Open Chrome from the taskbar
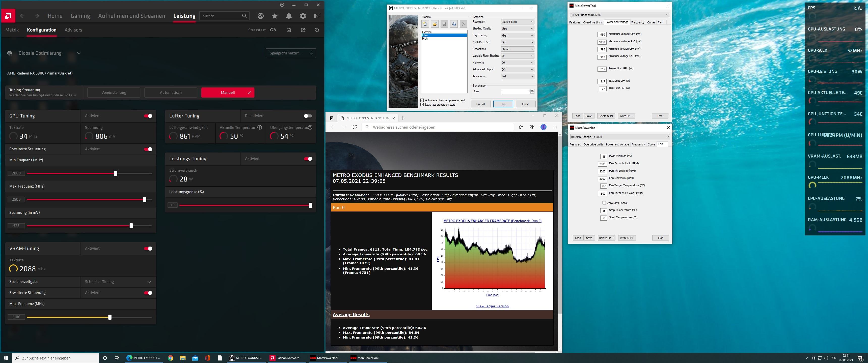The image size is (868, 363). coord(171,358)
